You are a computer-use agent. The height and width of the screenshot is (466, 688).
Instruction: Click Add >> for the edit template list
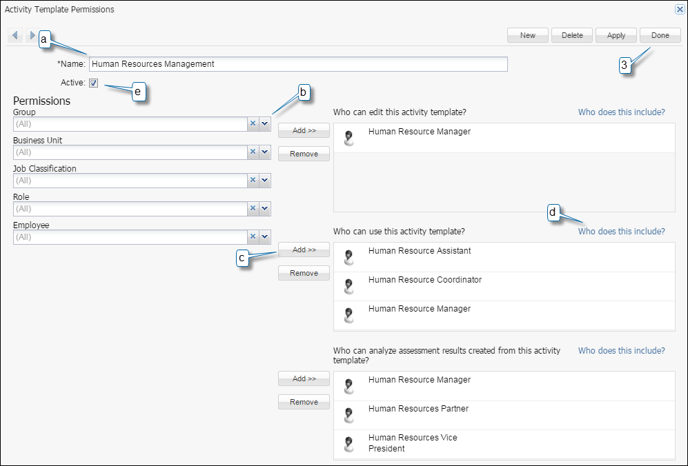[x=303, y=131]
